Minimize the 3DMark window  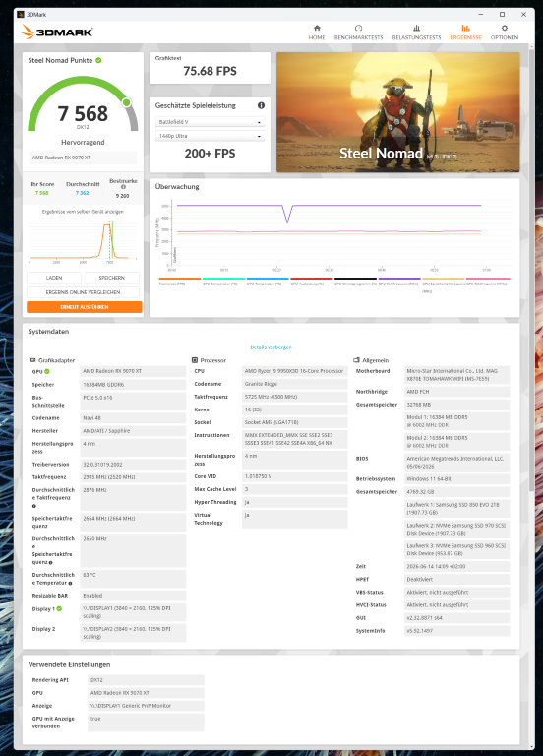click(x=481, y=15)
